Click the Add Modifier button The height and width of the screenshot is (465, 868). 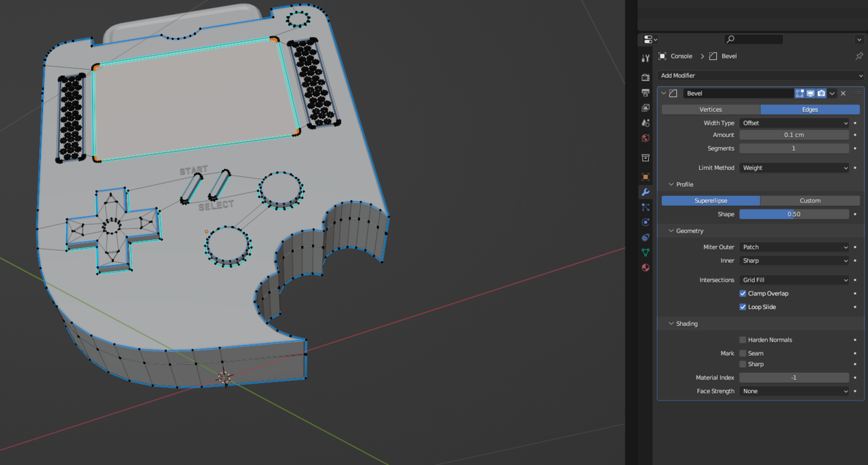click(759, 76)
